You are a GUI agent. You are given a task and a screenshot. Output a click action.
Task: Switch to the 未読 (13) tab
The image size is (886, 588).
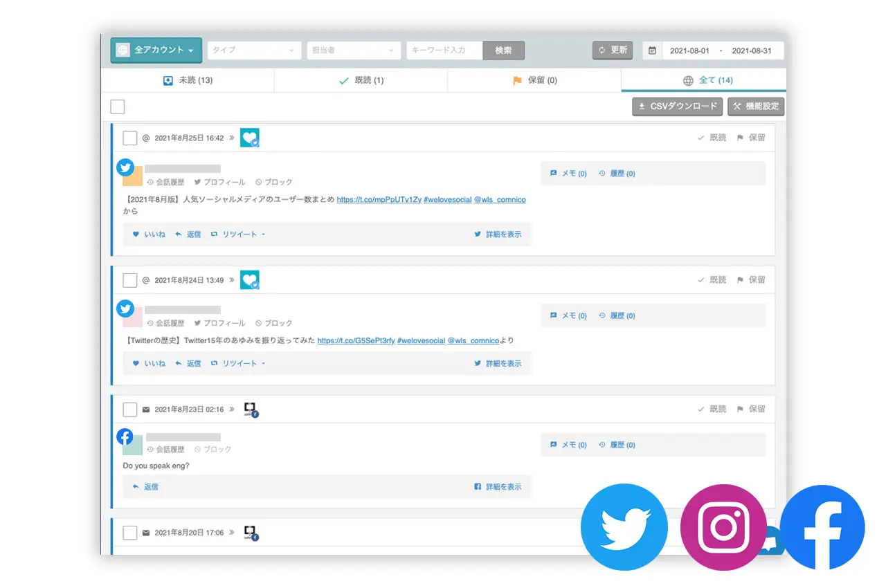coord(188,80)
